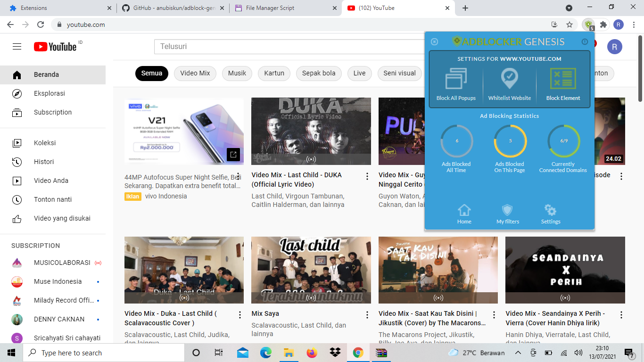
Task: Play the Last child Terakhir Untukmu thumbnail
Action: pos(311,270)
